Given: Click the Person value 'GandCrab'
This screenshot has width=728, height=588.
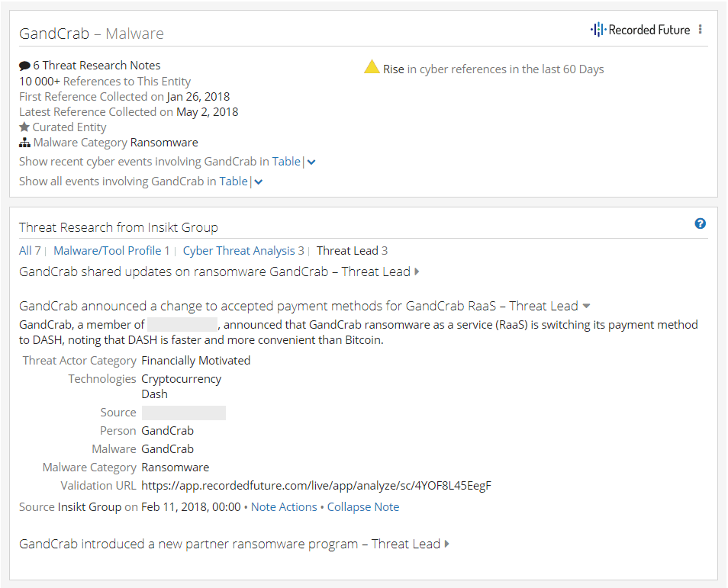Looking at the screenshot, I should coord(168,431).
